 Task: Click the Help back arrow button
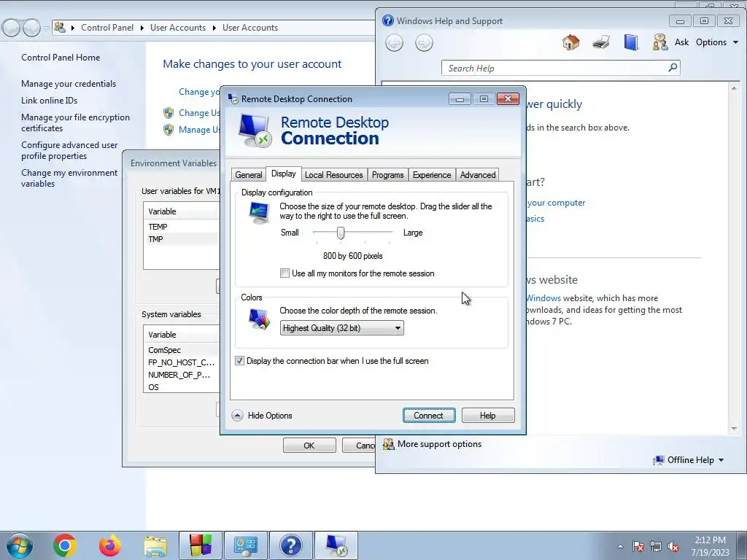[x=394, y=43]
